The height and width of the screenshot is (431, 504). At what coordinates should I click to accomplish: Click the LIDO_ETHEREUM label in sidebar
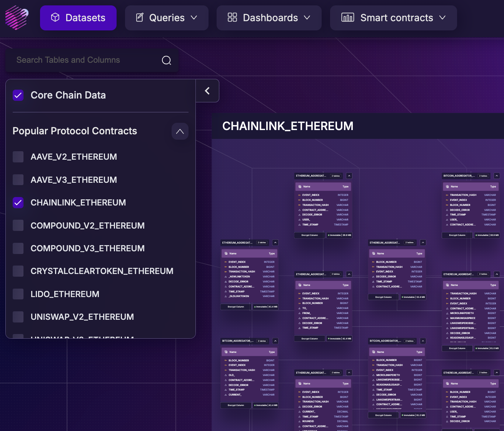(65, 294)
